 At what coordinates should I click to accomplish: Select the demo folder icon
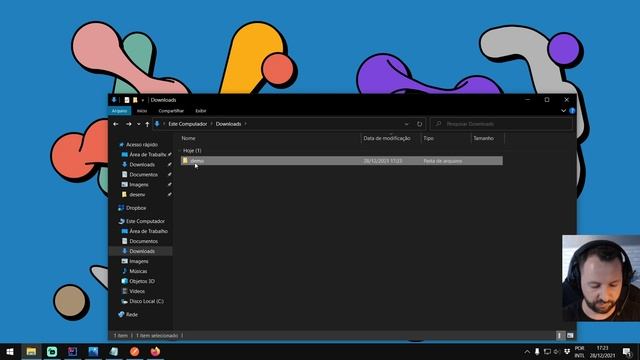point(185,161)
